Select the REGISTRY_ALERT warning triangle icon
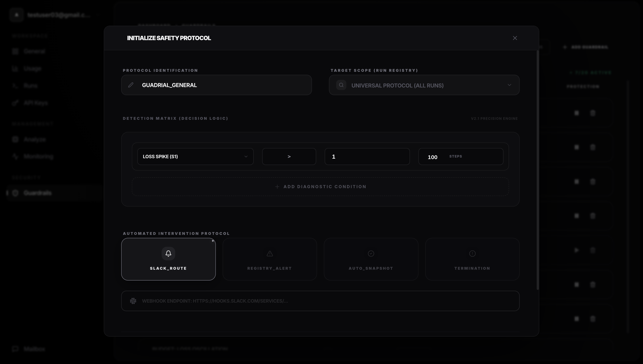 (269, 254)
